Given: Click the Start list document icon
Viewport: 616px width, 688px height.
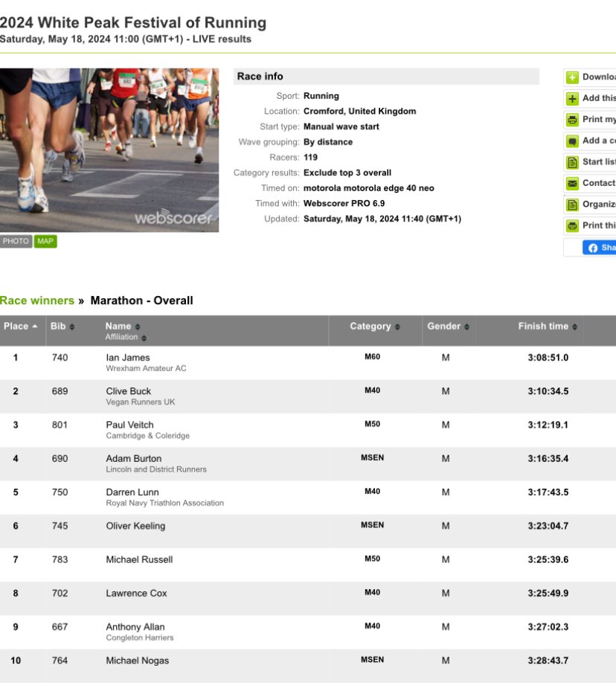Looking at the screenshot, I should click(572, 162).
